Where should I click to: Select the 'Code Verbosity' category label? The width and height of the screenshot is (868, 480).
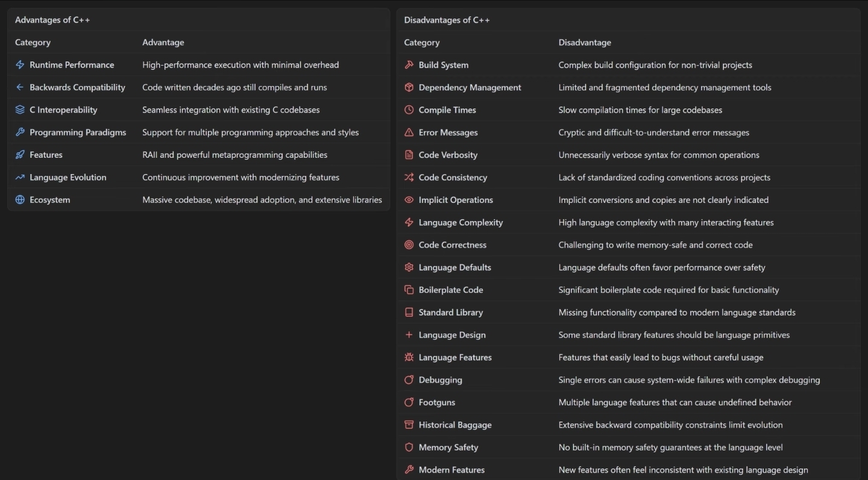pos(448,155)
